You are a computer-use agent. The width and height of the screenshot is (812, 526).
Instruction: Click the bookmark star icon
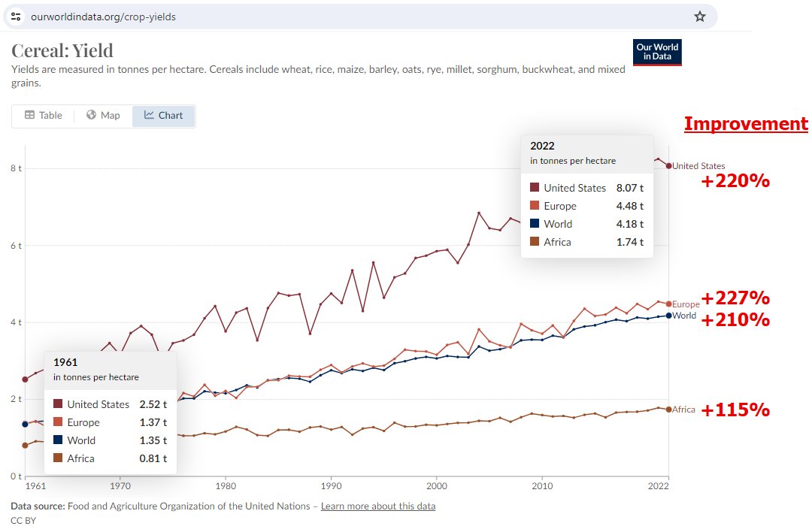699,17
